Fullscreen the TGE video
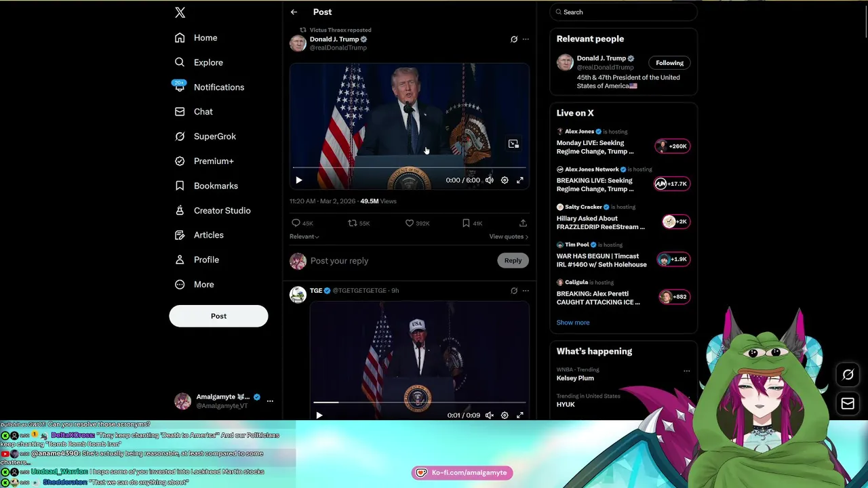Screen dimensions: 868x488 pyautogui.click(x=520, y=415)
